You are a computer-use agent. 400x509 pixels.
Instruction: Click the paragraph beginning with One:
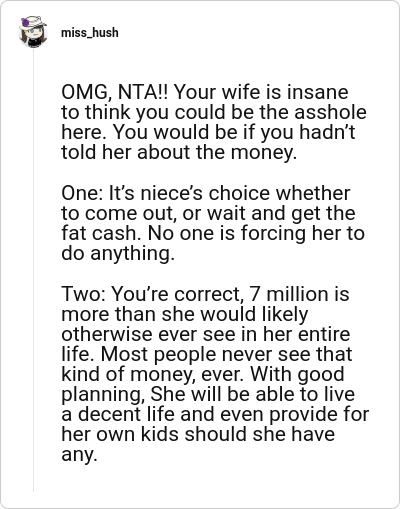[x=213, y=223]
